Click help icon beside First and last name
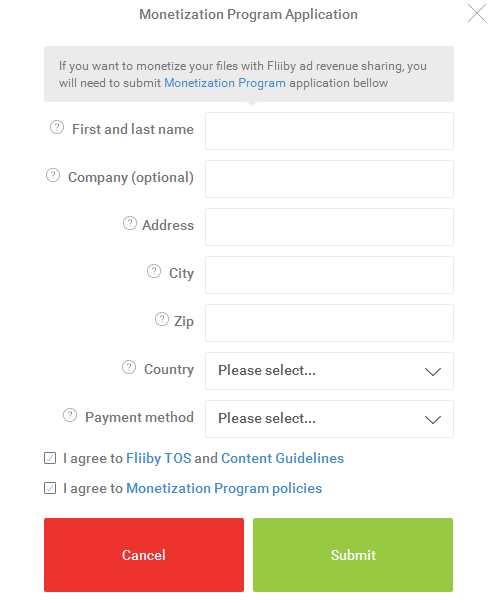496x603 pixels. 57,127
